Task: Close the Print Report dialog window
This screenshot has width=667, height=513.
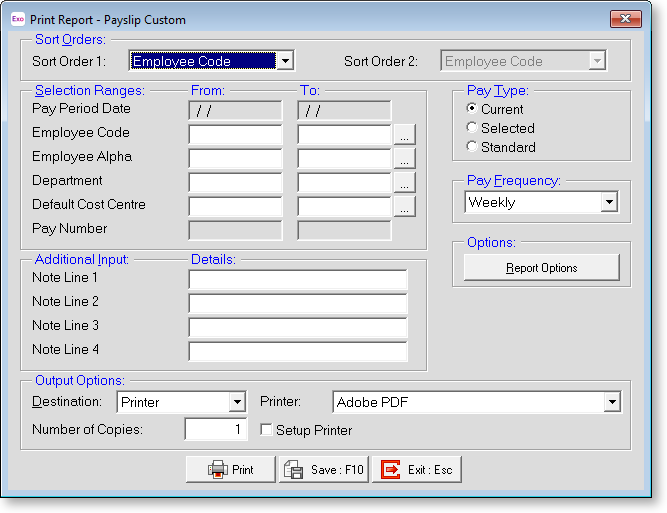Action: click(625, 19)
